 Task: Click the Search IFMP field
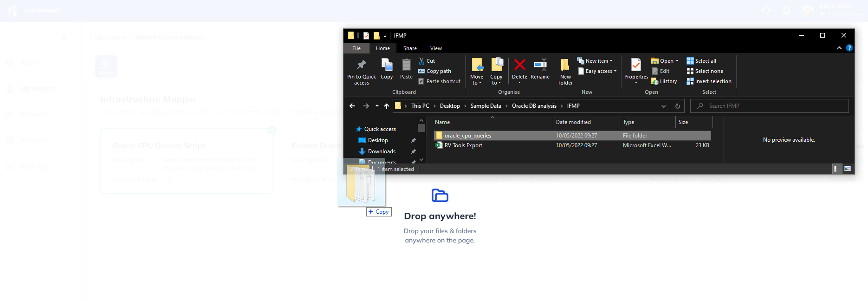click(x=770, y=106)
